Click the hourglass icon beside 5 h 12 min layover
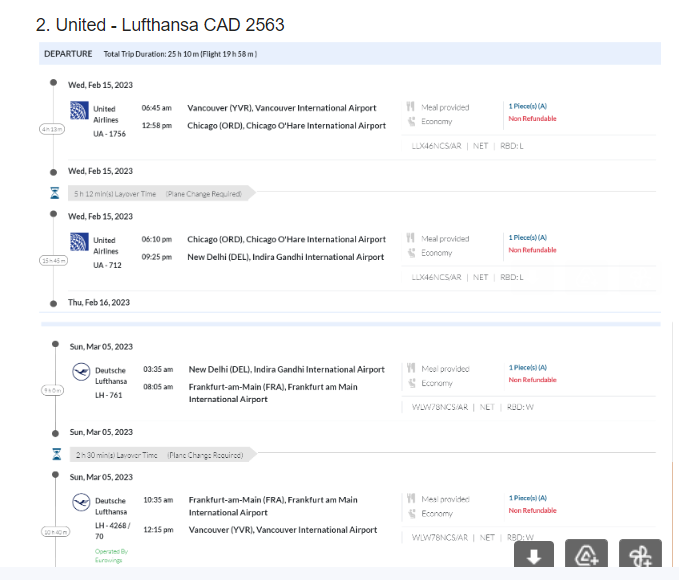Viewport: 679px width, 580px height. (x=55, y=193)
